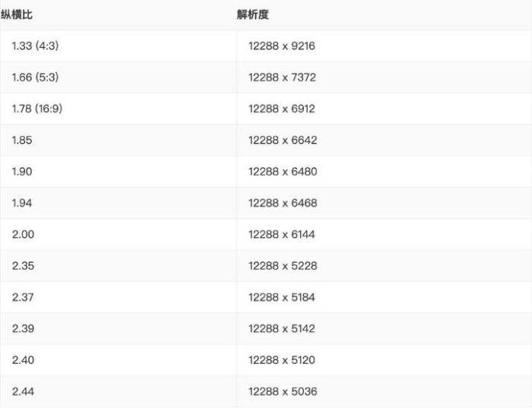Click the 12288 x 6912 resolution value
Image resolution: width=532 pixels, height=408 pixels.
tap(282, 109)
